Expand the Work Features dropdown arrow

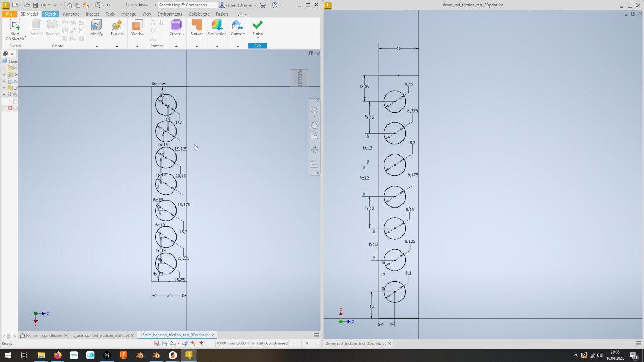137,47
